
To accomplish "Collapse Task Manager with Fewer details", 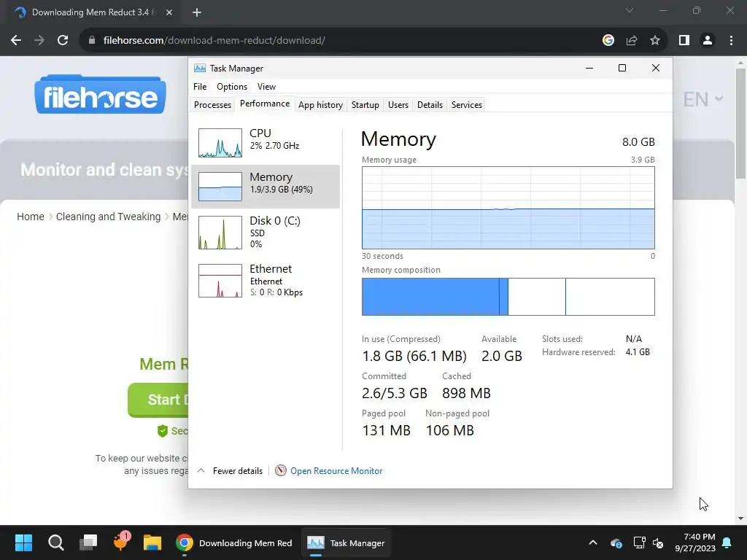I will (230, 471).
